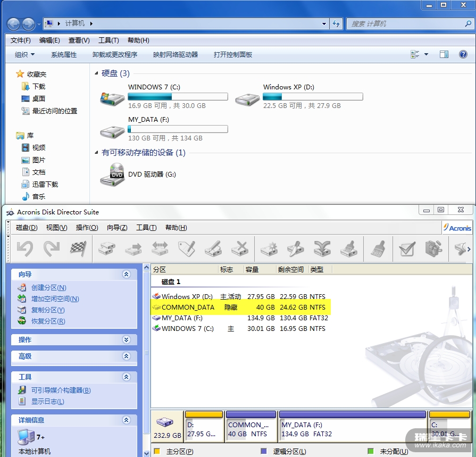Open 查看(V) menu in Explorer
This screenshot has height=457, width=476.
(x=79, y=40)
